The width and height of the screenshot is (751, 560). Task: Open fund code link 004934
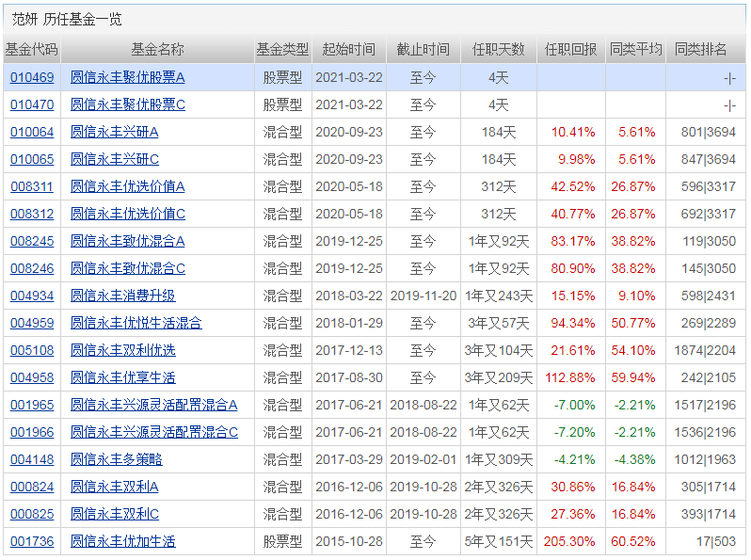click(x=32, y=296)
